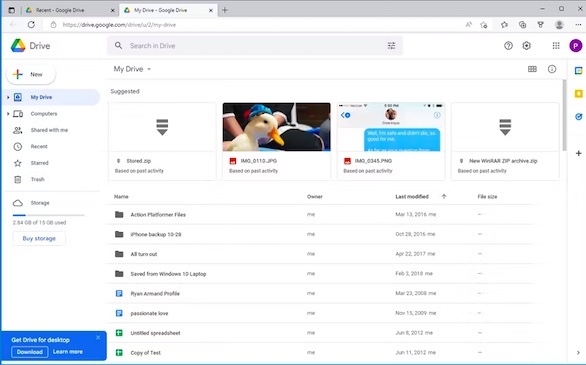
Task: Click the search magnifier icon
Action: tap(118, 46)
